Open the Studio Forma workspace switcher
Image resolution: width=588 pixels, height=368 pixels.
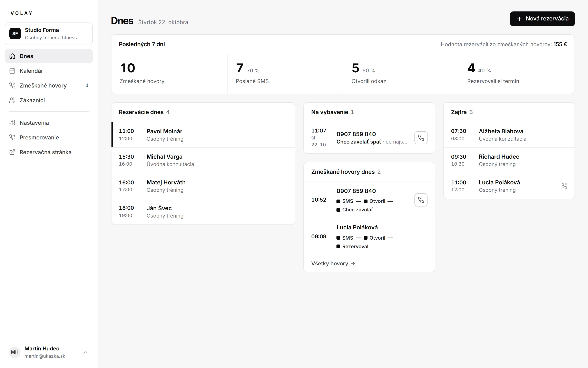point(49,34)
